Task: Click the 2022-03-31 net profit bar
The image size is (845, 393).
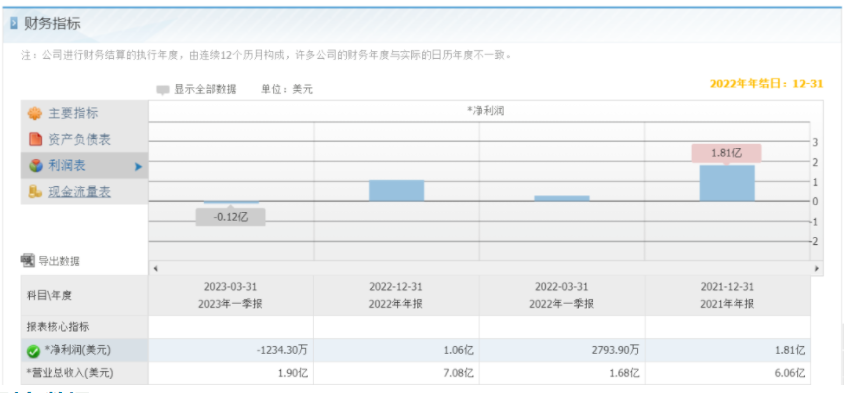Action: pyautogui.click(x=562, y=198)
